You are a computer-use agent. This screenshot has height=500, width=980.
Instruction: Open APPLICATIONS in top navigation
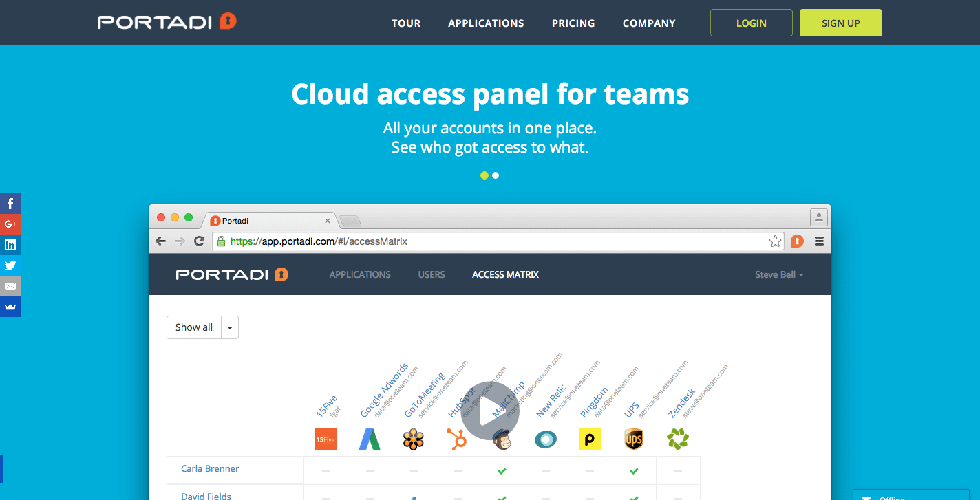[x=486, y=23]
